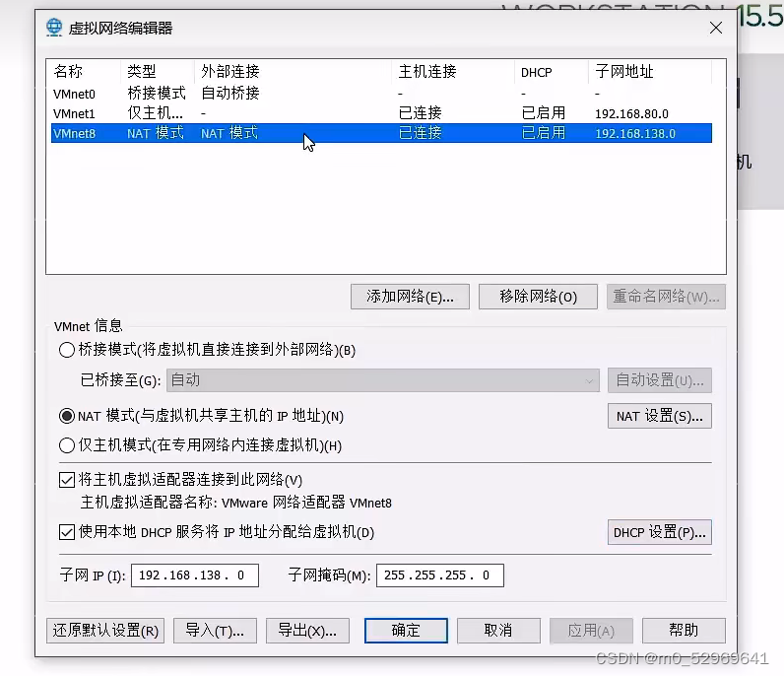Viewport: 784px width, 676px height.
Task: Click 自动桥接 cell in VMnet0 row
Action: pos(230,93)
